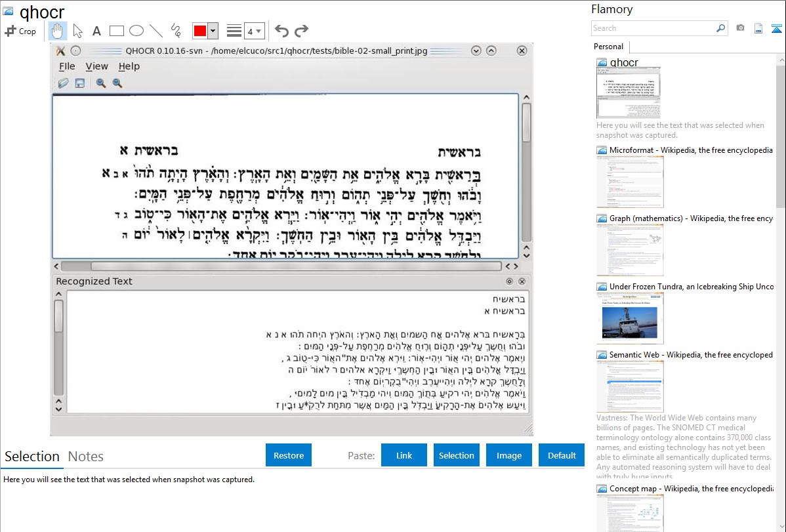Activate the hand pan tool
This screenshot has height=532, width=786.
[57, 31]
